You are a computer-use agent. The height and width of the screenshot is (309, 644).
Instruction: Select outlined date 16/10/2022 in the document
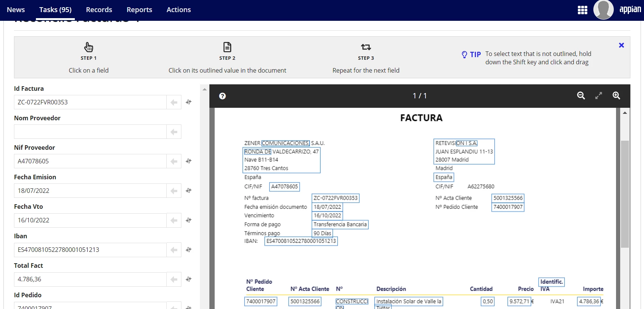click(327, 216)
